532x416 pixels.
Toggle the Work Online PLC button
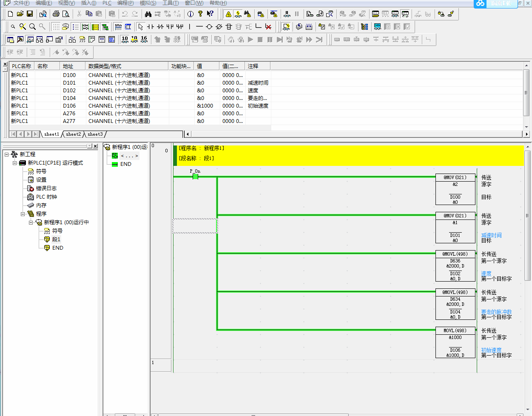click(228, 14)
